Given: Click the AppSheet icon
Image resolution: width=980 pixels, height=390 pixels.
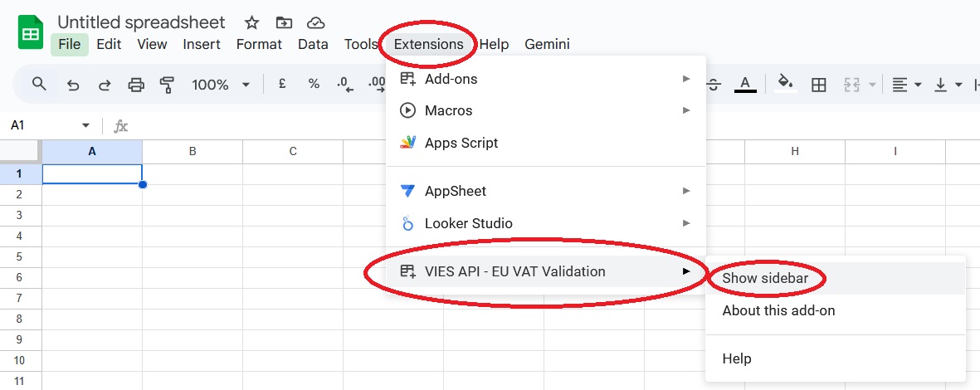Looking at the screenshot, I should tap(407, 191).
